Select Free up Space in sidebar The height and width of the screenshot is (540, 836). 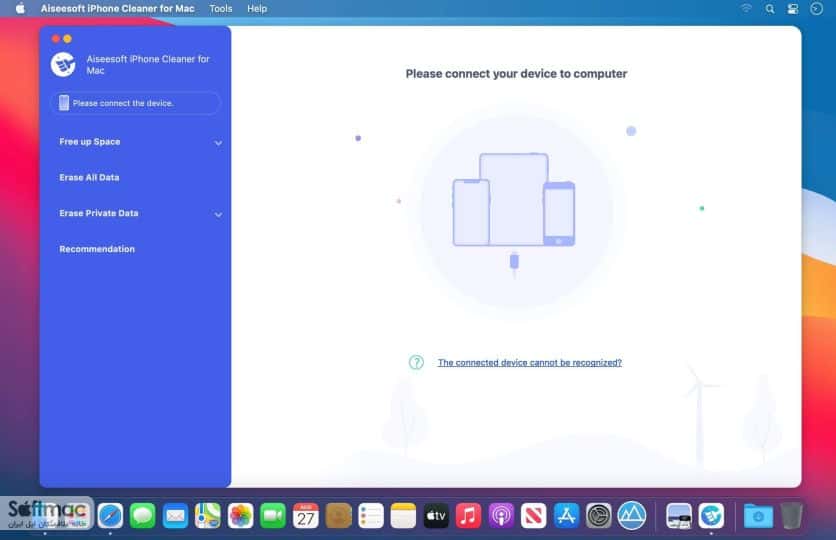[90, 142]
